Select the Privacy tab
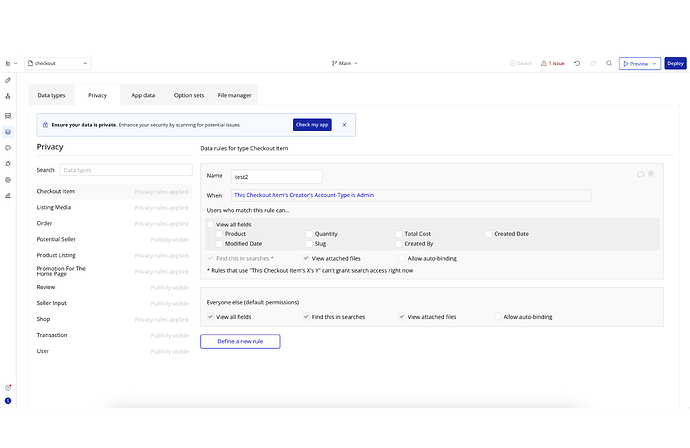 [97, 95]
